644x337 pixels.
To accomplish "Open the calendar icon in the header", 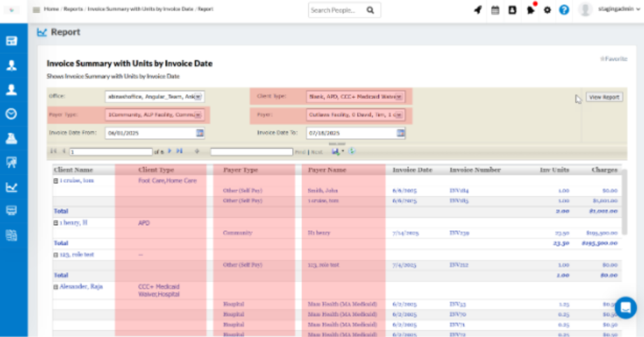I will click(495, 10).
